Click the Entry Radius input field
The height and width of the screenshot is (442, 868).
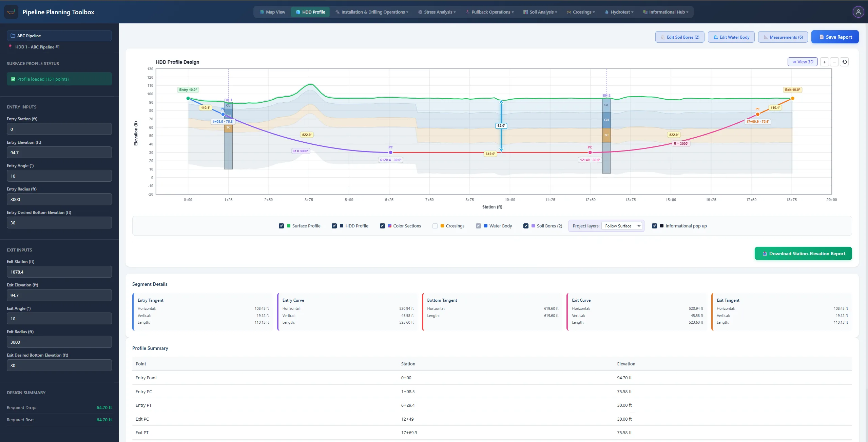pos(59,199)
